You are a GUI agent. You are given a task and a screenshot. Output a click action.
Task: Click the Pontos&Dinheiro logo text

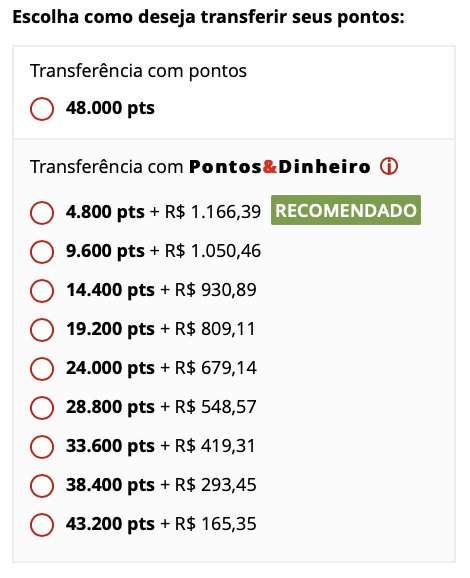click(279, 167)
